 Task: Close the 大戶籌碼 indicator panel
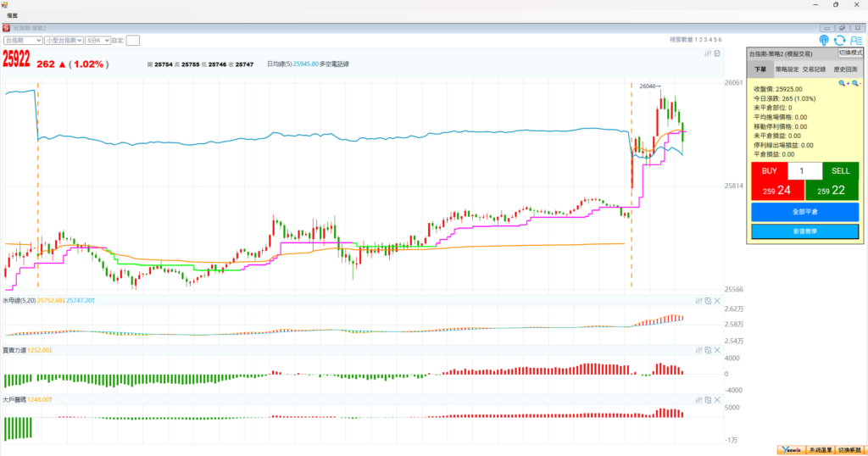[x=718, y=399]
